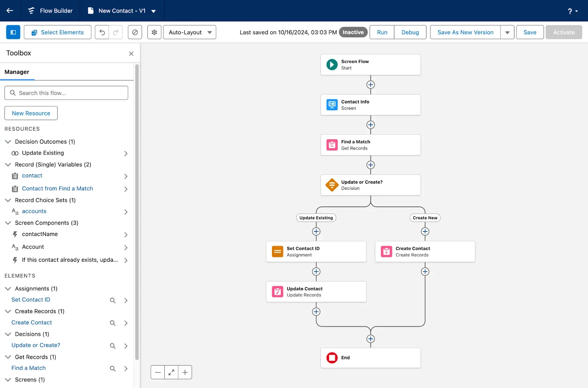Zoom in the canvas
The height and width of the screenshot is (388, 588).
(185, 372)
